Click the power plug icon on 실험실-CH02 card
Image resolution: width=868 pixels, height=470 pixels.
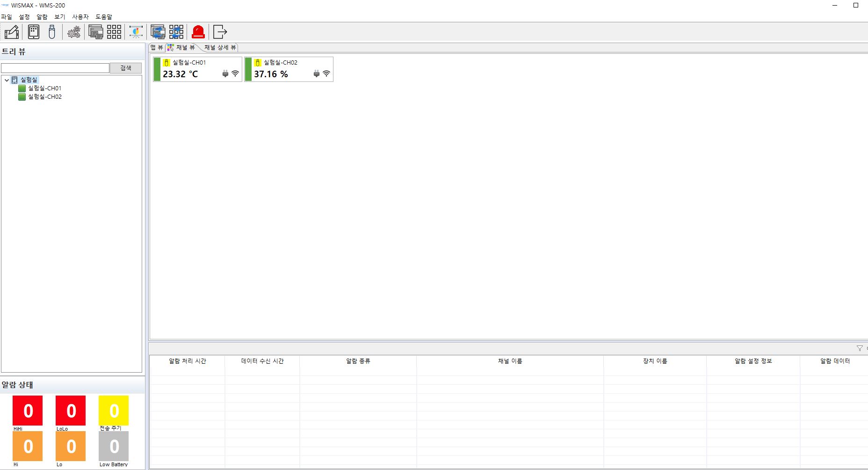[x=317, y=73]
